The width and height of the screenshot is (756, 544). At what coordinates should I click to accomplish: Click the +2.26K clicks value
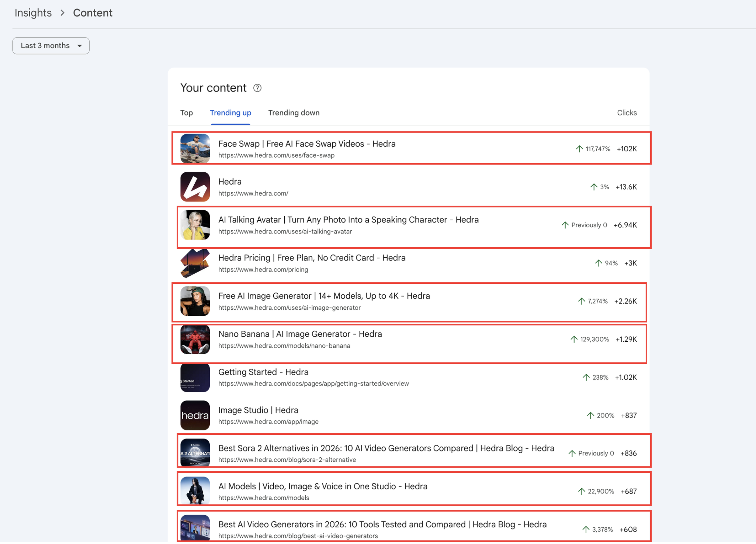[x=625, y=301]
